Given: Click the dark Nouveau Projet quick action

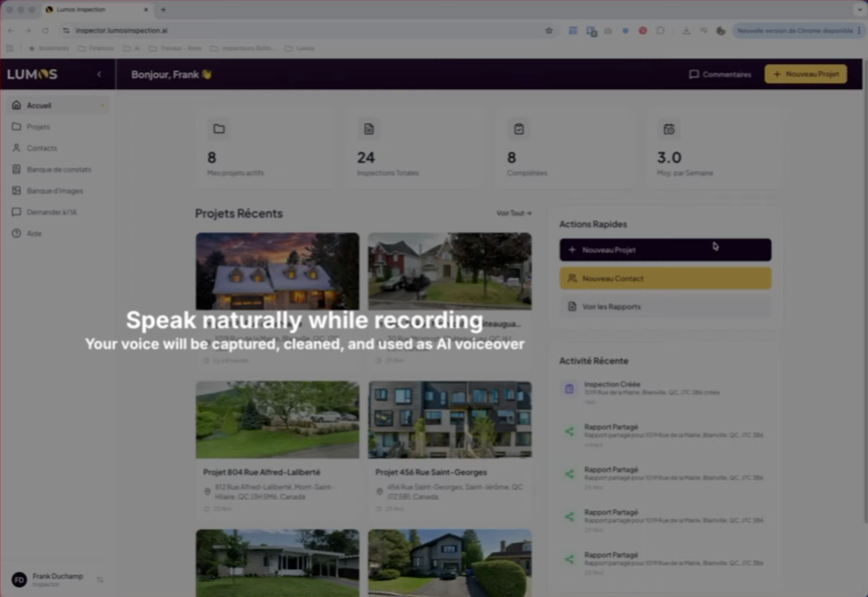Looking at the screenshot, I should [x=665, y=250].
